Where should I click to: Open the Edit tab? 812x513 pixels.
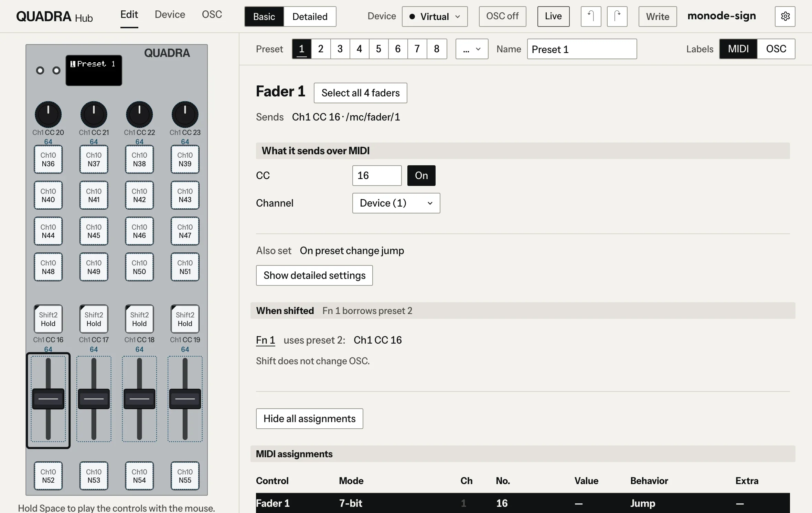[129, 15]
